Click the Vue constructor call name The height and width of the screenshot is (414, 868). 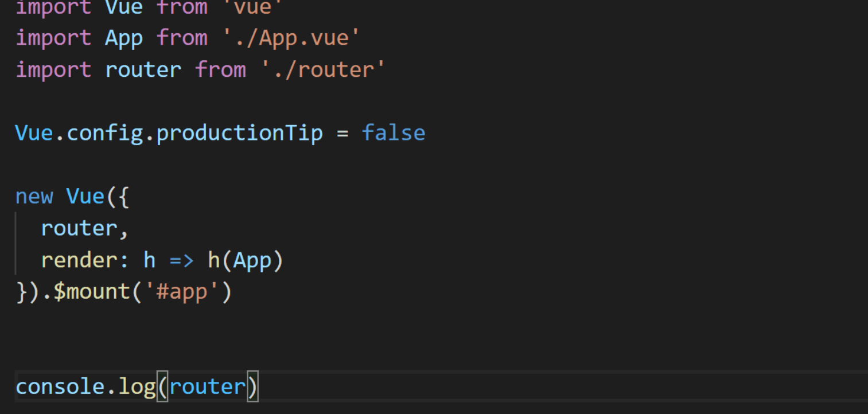86,197
